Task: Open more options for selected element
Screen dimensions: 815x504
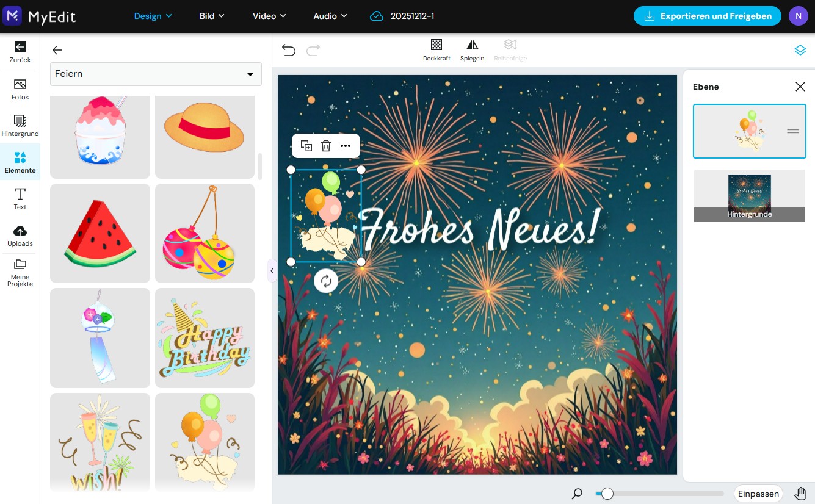Action: click(346, 146)
